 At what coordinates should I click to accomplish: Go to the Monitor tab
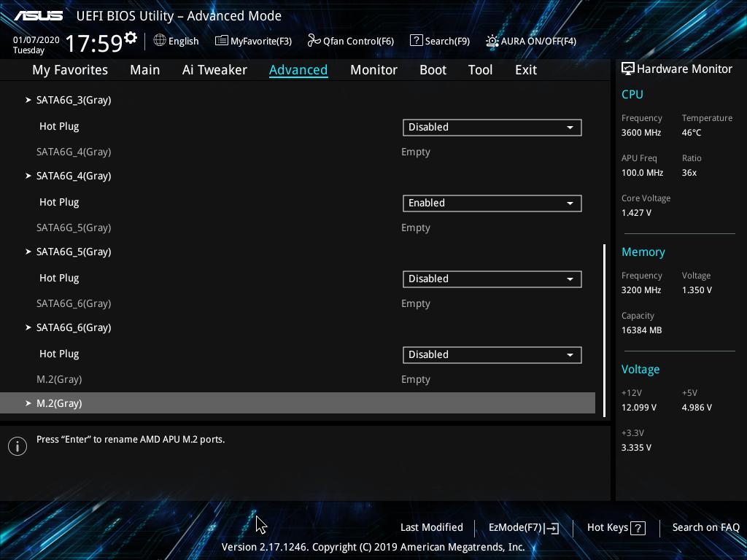point(373,70)
